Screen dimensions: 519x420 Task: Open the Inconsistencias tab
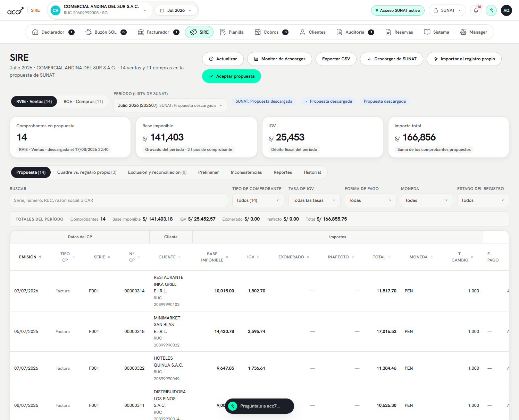246,172
